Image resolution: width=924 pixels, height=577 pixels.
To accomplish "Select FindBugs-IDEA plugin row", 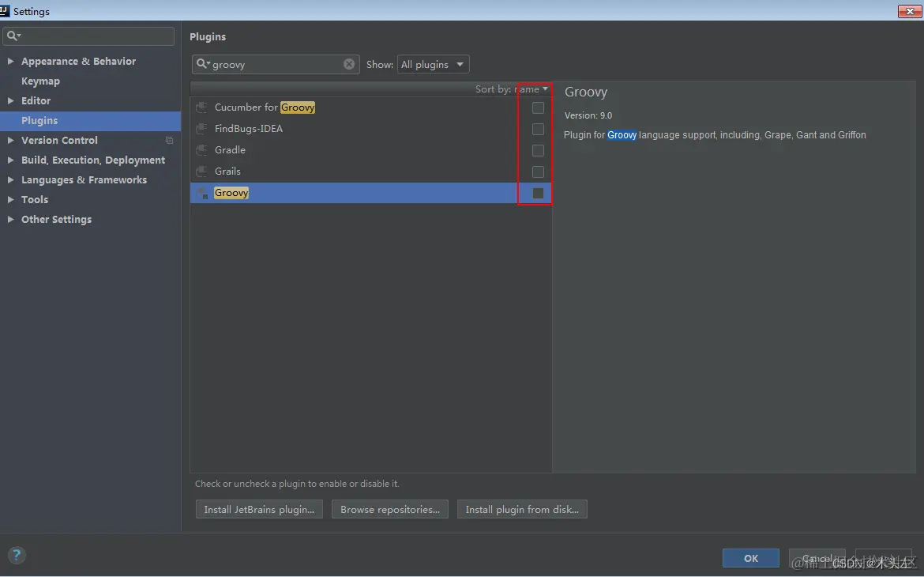I will (370, 129).
